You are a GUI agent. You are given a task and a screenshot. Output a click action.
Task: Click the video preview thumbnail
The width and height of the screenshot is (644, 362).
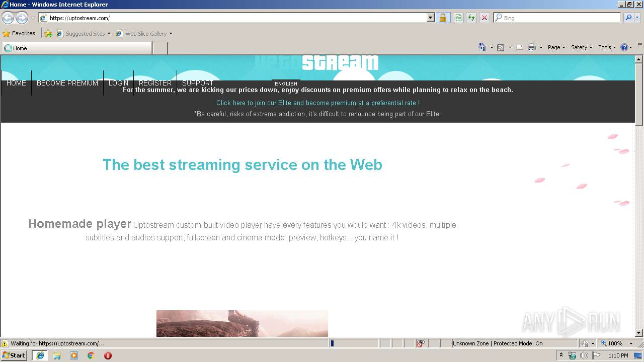pyautogui.click(x=242, y=323)
